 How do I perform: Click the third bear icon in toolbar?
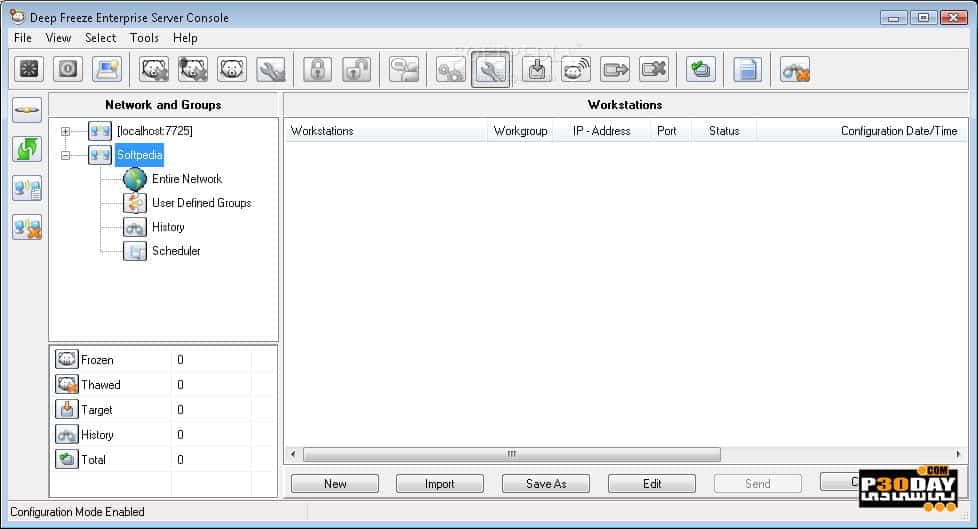[x=233, y=69]
